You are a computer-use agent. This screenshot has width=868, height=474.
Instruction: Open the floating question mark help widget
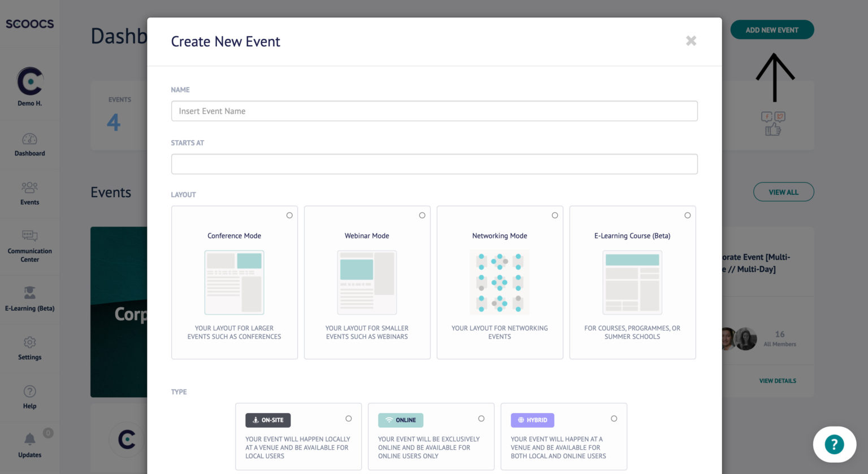(834, 444)
